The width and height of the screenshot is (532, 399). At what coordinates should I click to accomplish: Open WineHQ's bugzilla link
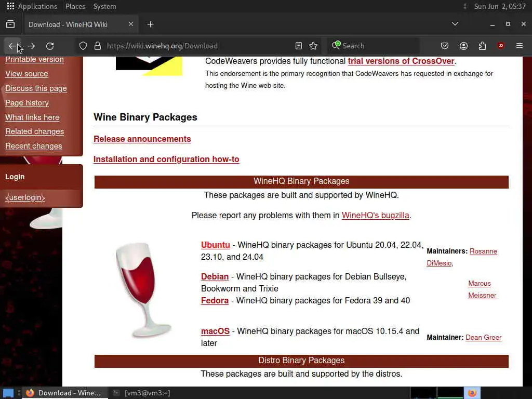[x=375, y=216]
